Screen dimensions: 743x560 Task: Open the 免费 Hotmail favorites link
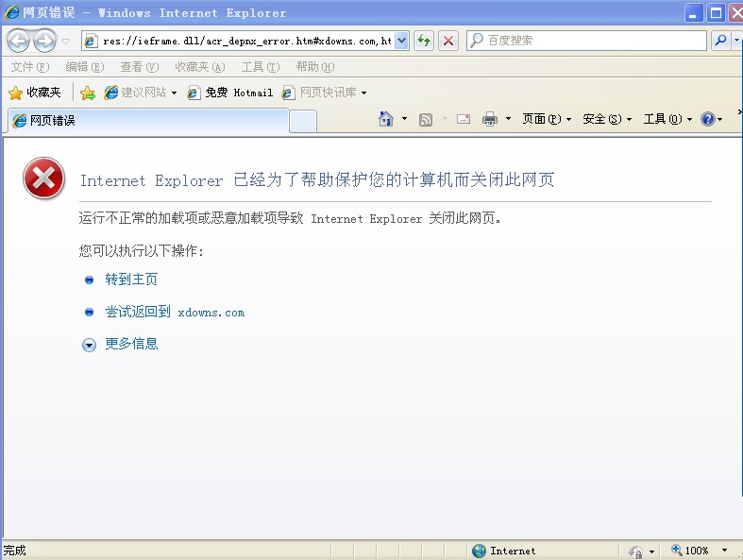click(230, 93)
